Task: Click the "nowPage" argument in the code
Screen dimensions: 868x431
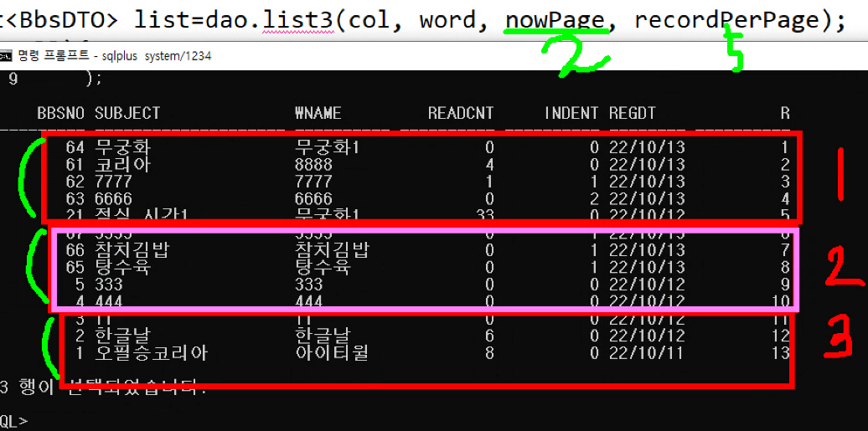Action: click(x=555, y=22)
